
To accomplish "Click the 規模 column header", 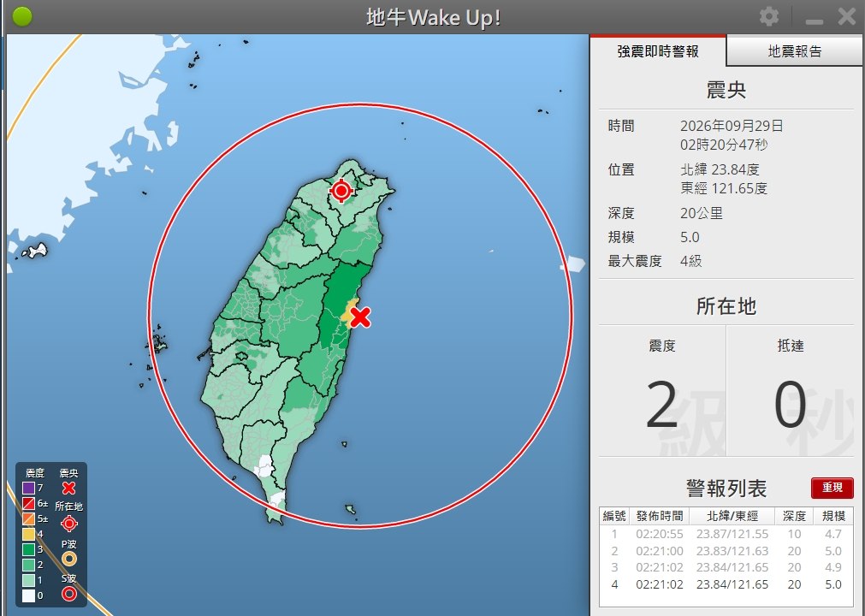I will coord(833,516).
